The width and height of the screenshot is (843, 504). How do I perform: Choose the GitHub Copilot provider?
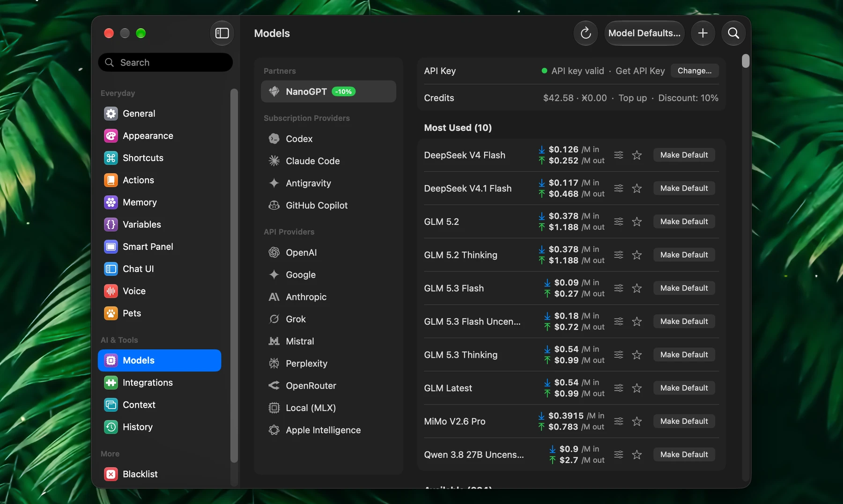(x=328, y=205)
